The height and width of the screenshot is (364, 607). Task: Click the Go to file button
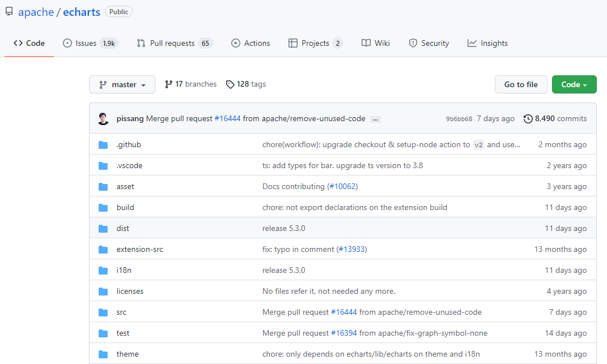(x=521, y=84)
